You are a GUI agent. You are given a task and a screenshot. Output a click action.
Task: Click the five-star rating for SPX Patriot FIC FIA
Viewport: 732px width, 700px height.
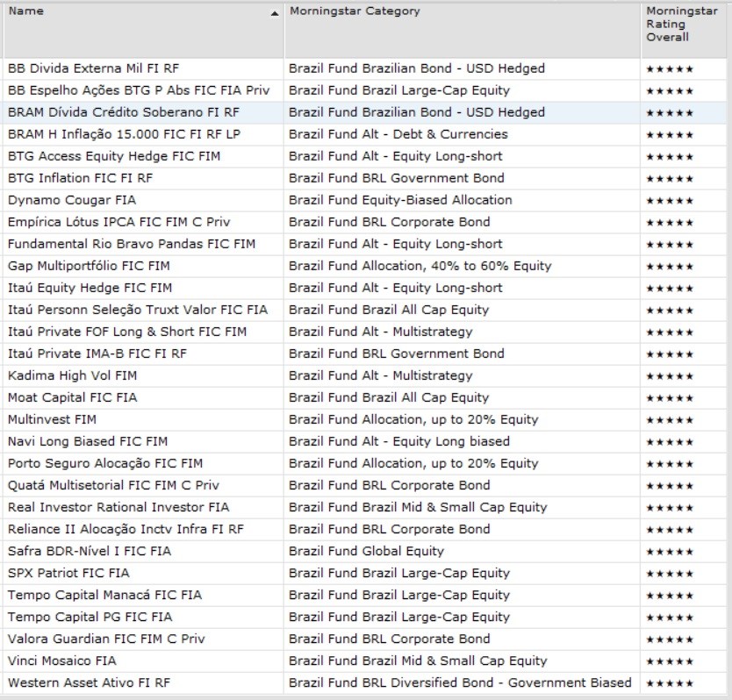669,573
